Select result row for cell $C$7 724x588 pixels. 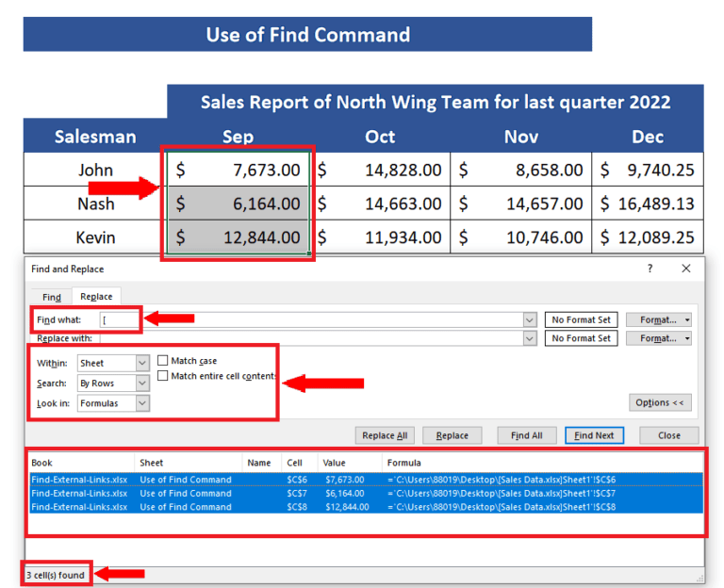click(366, 494)
